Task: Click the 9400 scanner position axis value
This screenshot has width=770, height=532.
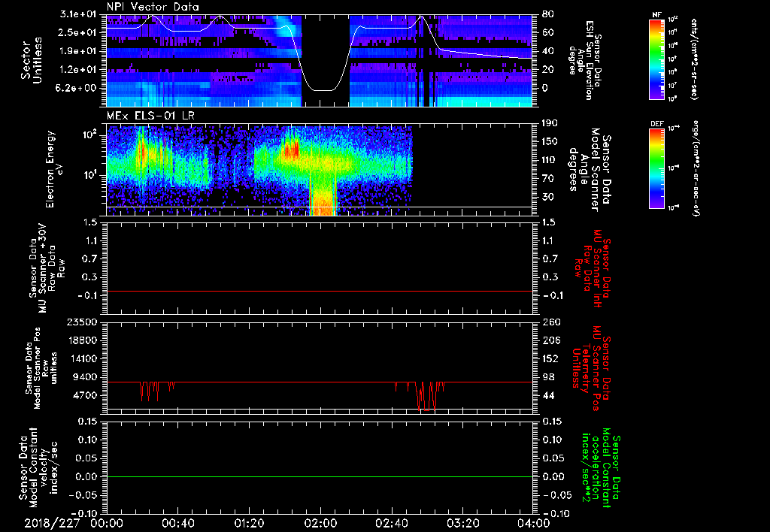Action: (x=85, y=377)
